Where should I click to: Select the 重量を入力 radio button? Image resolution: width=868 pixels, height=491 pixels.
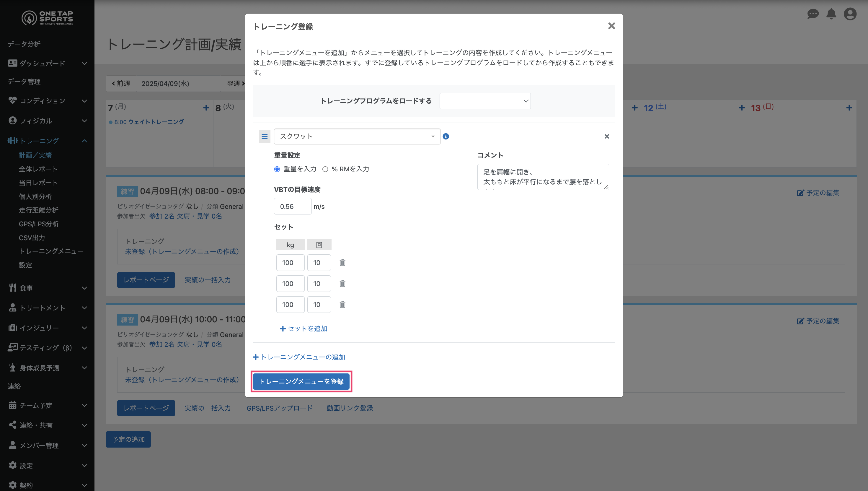coord(277,169)
